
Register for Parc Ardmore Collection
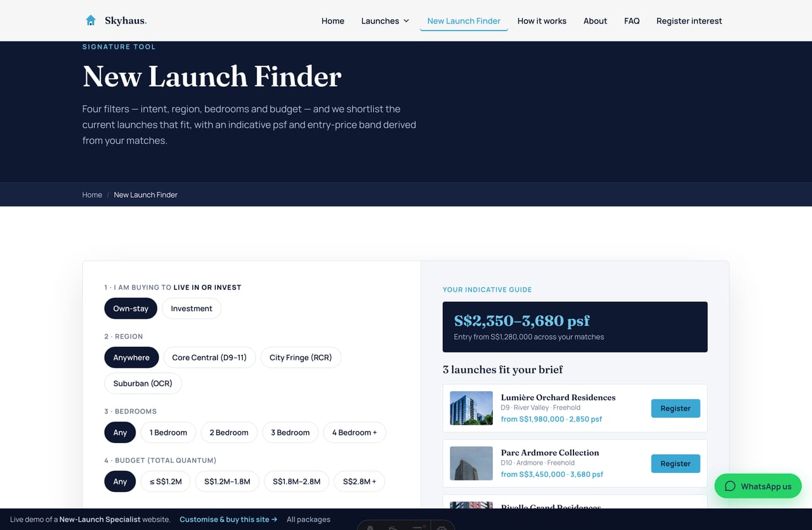[x=676, y=463]
